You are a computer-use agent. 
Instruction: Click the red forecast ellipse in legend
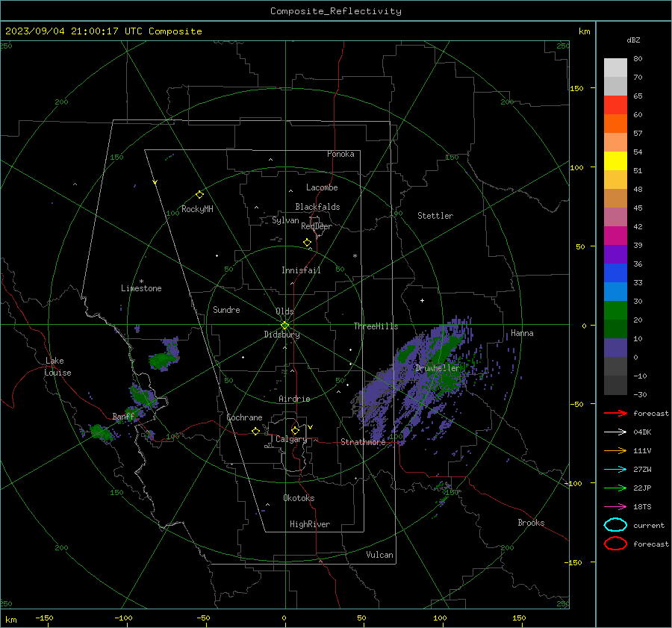[x=615, y=544]
